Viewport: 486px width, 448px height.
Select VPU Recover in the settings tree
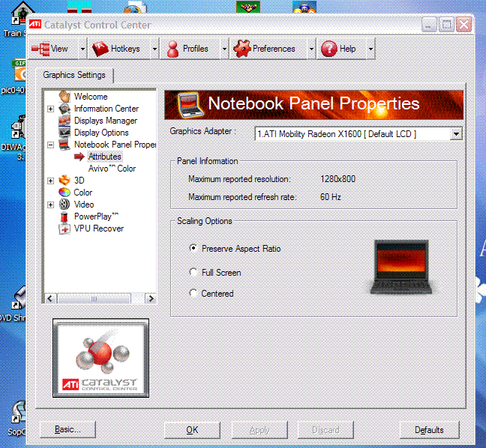click(x=99, y=228)
